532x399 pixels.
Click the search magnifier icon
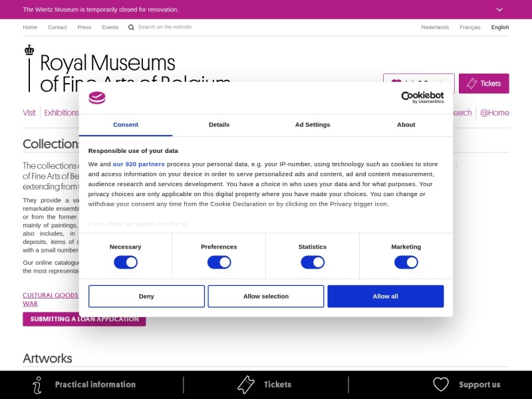131,27
